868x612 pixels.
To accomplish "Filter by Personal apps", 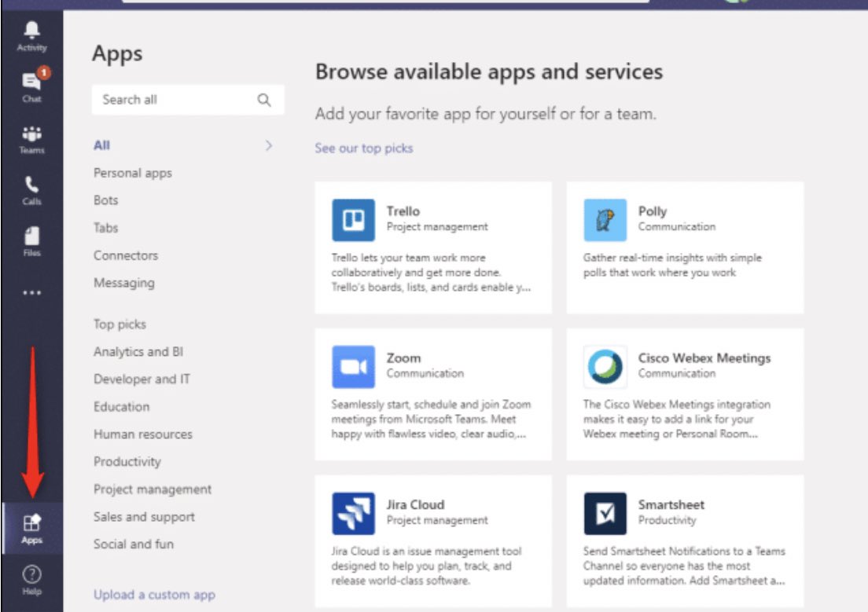I will tap(132, 173).
